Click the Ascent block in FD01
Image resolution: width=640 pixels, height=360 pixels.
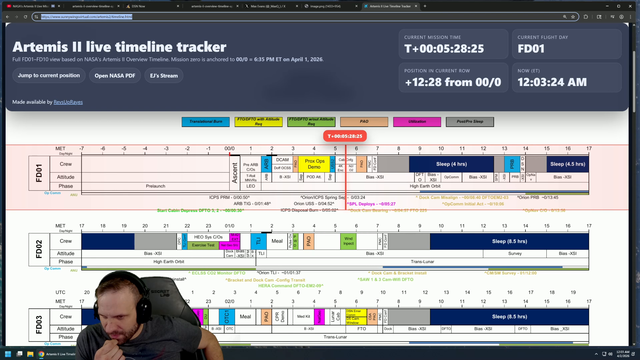point(235,173)
